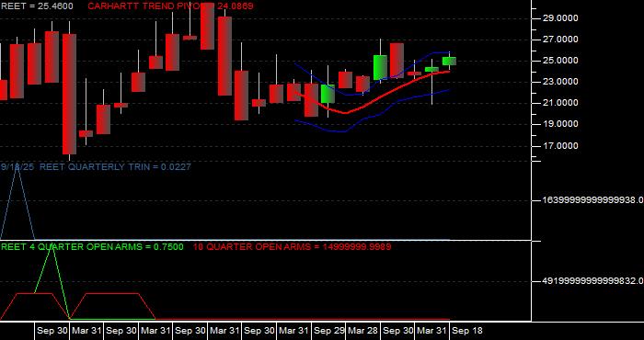Click the Sep 18 date label
The height and width of the screenshot is (340, 644).
pyautogui.click(x=467, y=331)
